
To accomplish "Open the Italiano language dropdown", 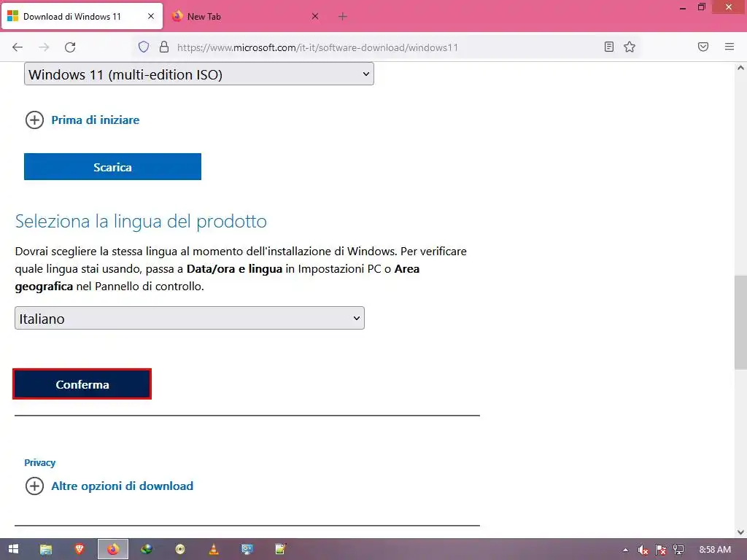I will coord(190,318).
